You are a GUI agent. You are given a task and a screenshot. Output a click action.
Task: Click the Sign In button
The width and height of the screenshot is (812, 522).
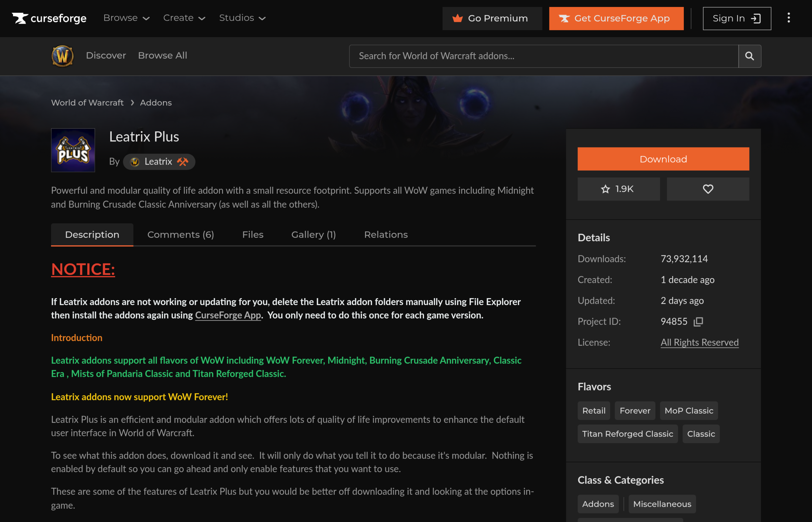(737, 18)
